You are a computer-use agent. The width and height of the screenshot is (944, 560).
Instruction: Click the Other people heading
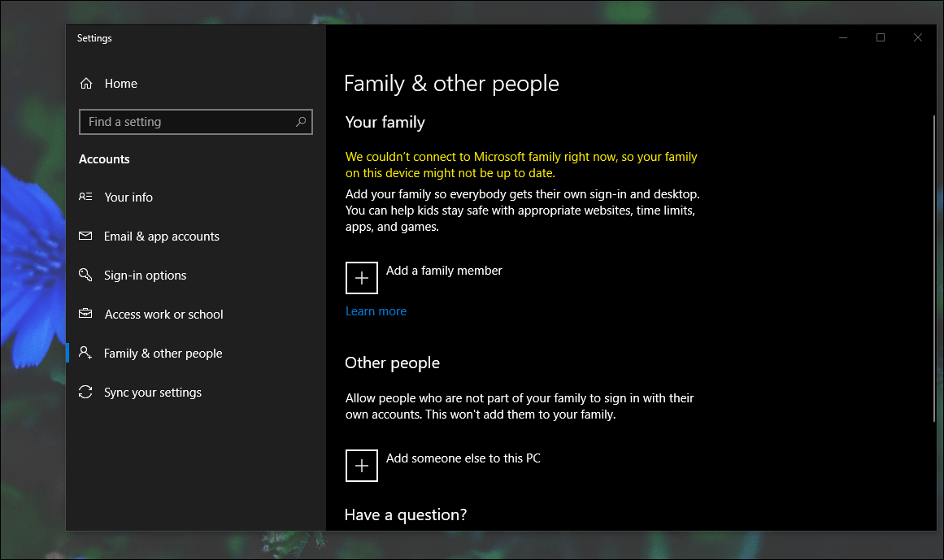coord(393,362)
